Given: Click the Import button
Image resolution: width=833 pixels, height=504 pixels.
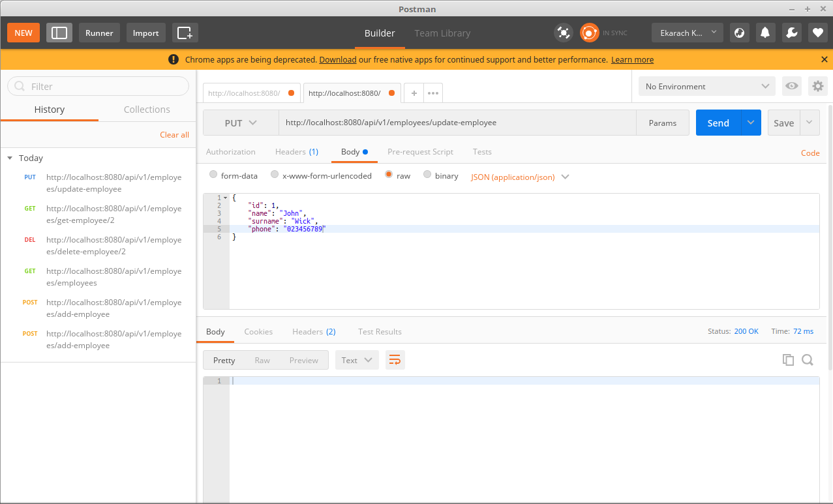Looking at the screenshot, I should tap(145, 33).
